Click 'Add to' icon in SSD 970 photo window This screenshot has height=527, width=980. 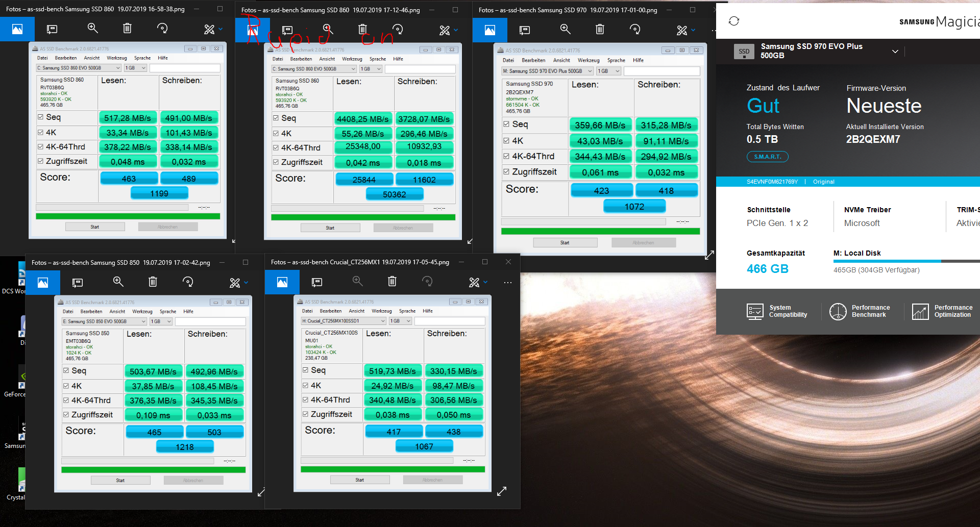coord(525,30)
